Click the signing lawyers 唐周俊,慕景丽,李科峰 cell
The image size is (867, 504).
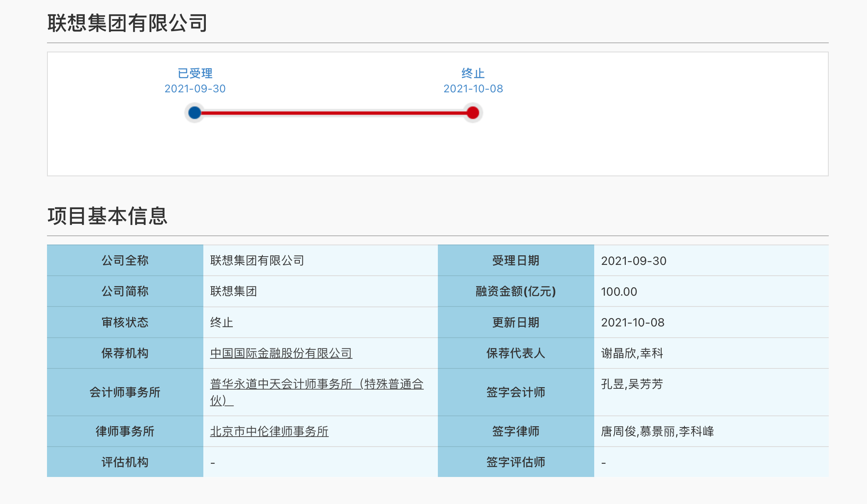(x=657, y=431)
